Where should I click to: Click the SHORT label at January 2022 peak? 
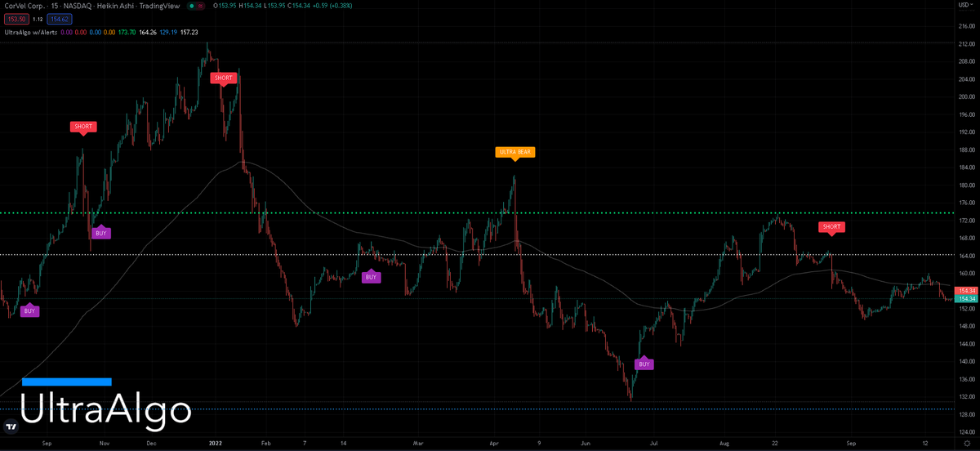click(x=223, y=78)
